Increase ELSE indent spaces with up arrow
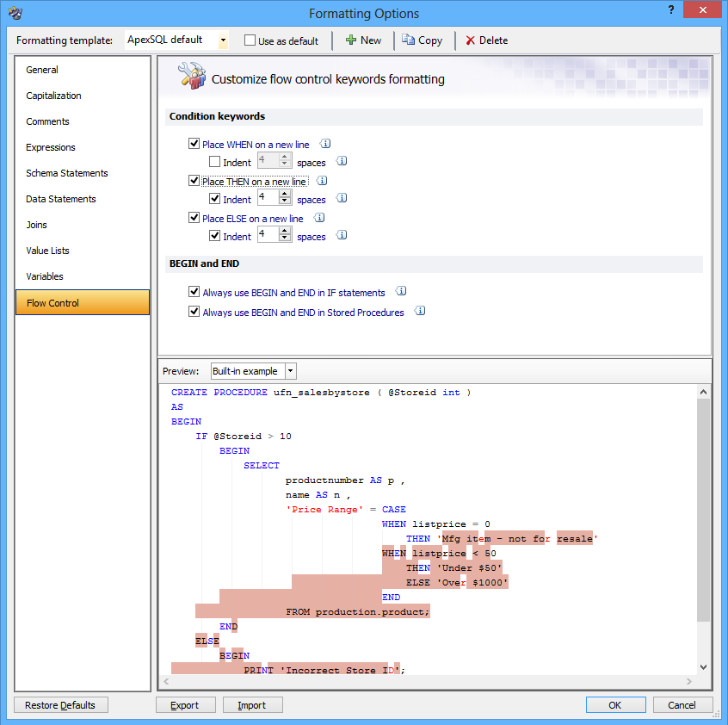Image resolution: width=728 pixels, height=725 pixels. (285, 231)
